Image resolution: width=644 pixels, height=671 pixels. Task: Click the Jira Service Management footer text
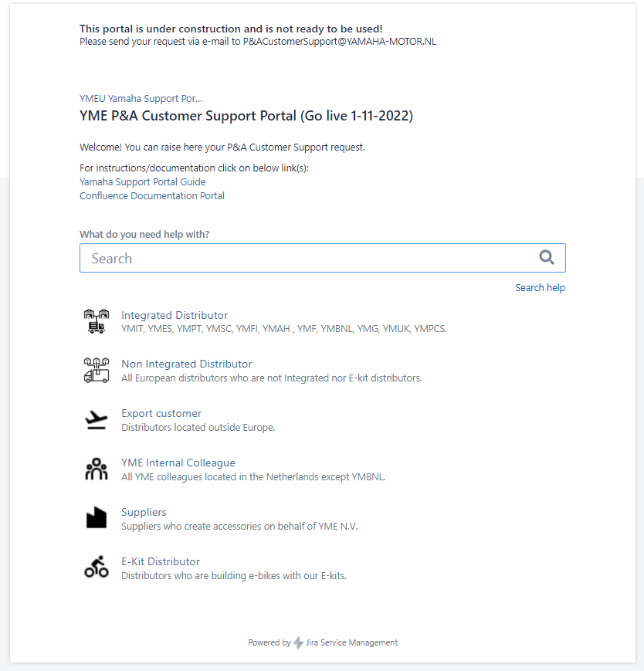352,642
